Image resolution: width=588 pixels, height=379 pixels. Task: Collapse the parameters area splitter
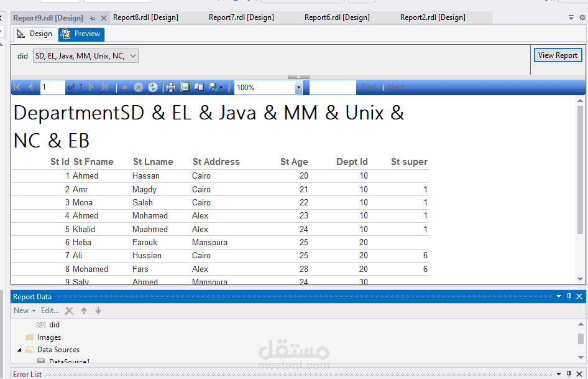[x=298, y=77]
